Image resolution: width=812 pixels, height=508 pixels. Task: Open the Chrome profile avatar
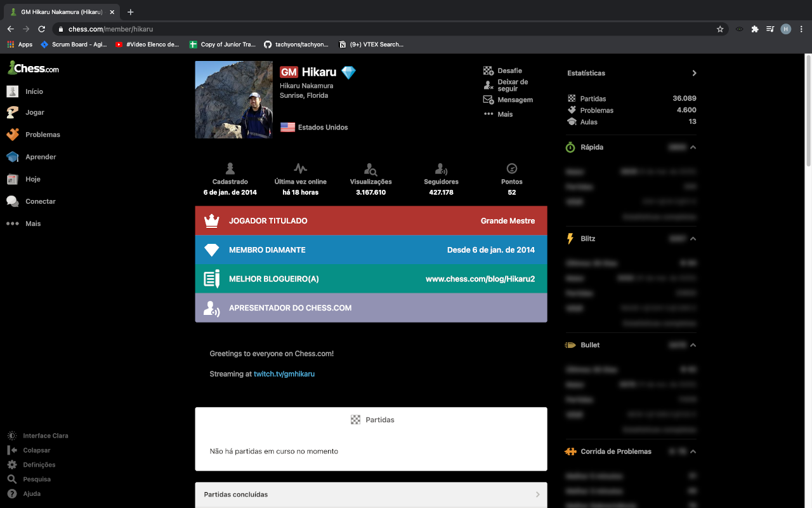click(786, 29)
